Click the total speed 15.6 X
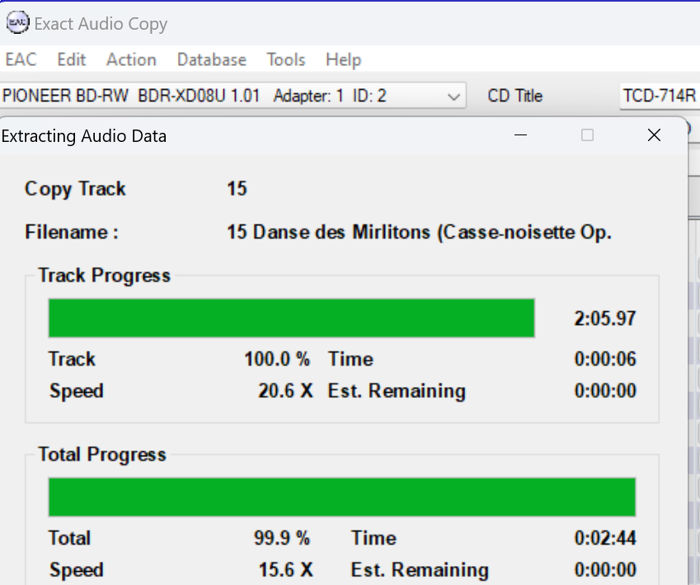This screenshot has width=700, height=585. pos(286,570)
